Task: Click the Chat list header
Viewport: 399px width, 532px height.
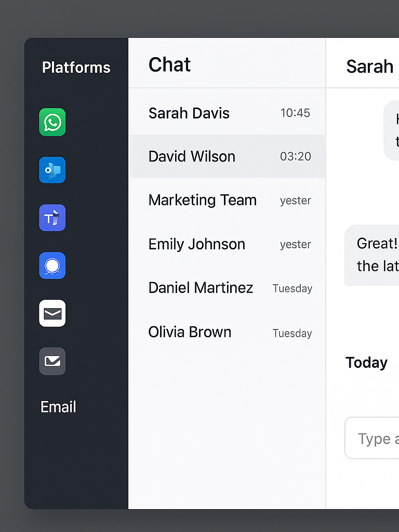Action: click(x=170, y=65)
